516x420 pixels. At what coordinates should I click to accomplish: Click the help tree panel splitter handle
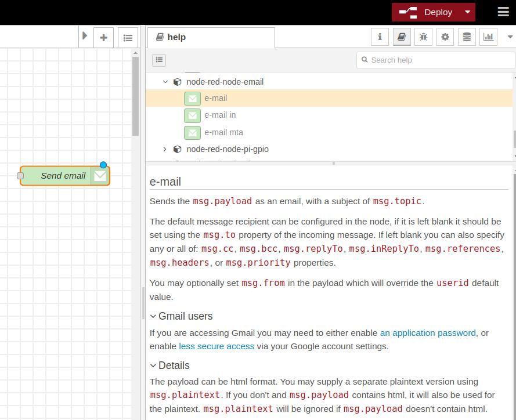tap(334, 163)
